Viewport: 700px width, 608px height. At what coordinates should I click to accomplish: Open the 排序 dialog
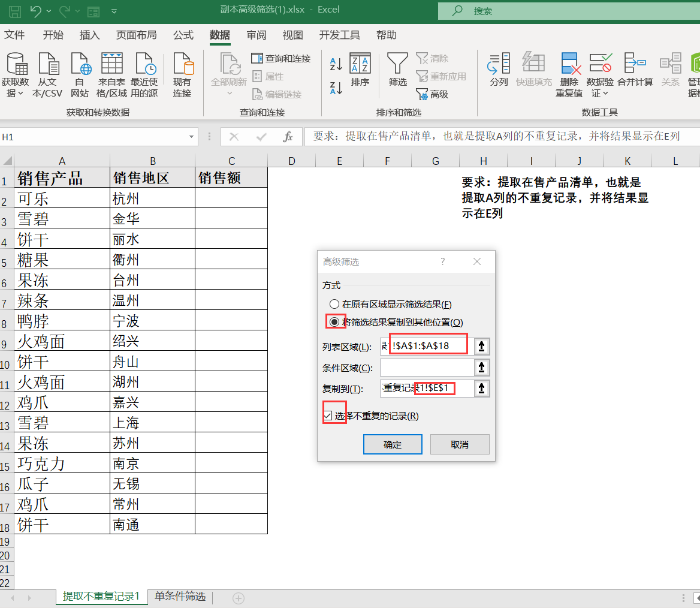[x=360, y=69]
